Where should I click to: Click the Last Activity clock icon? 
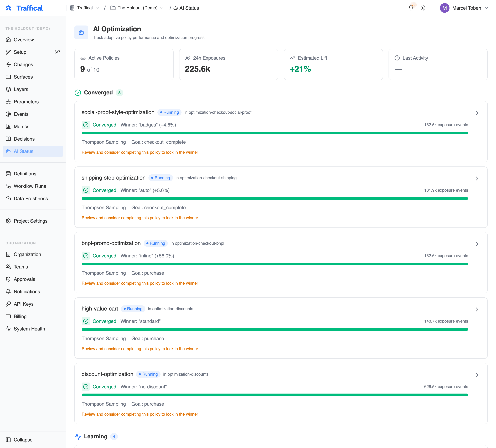click(x=397, y=58)
